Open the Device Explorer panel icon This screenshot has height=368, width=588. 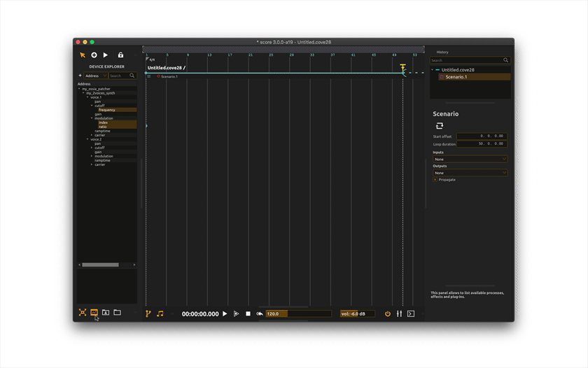click(83, 313)
